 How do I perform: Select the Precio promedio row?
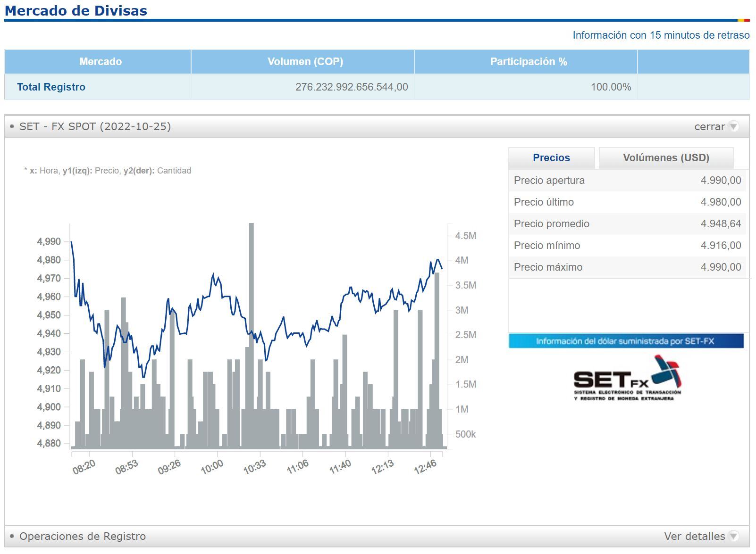[627, 224]
